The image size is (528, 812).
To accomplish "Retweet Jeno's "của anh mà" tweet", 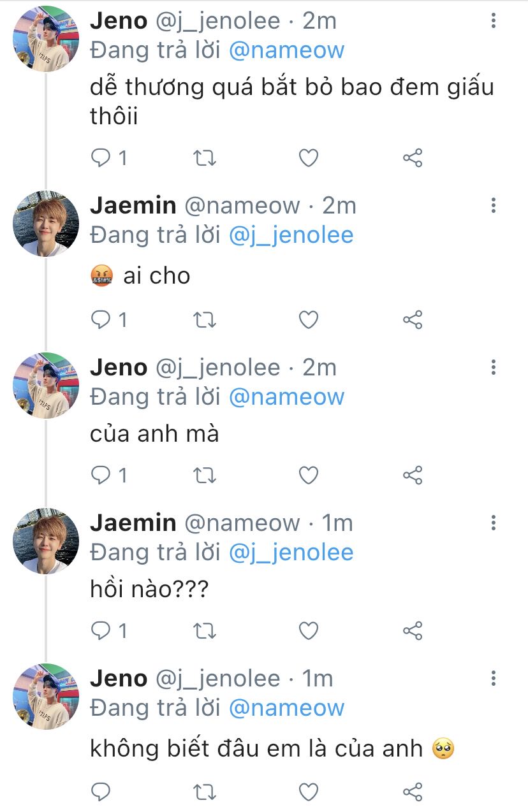I will pyautogui.click(x=204, y=475).
